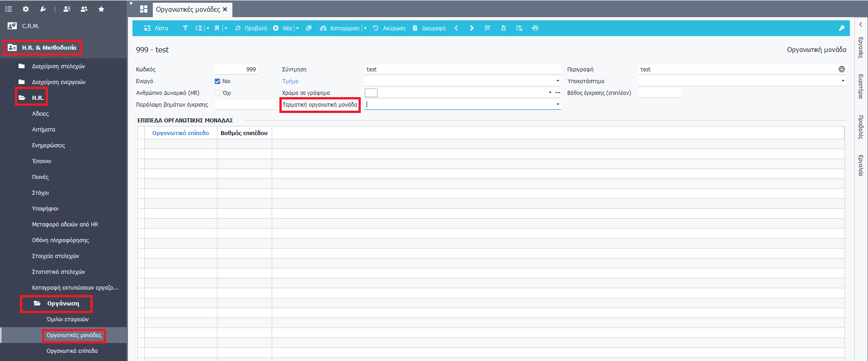Screen dimensions: 868x361
Task: Click the globe icon in Περιγραφή field
Action: 842,69
